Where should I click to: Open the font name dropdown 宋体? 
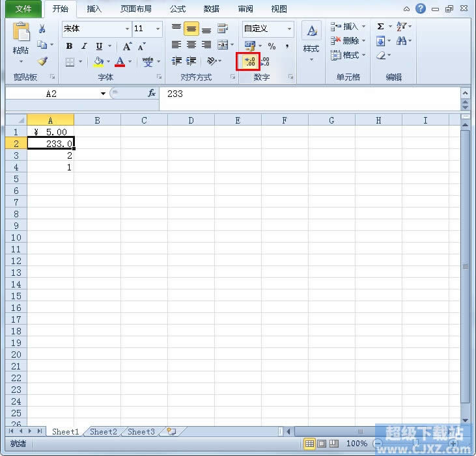coord(127,29)
